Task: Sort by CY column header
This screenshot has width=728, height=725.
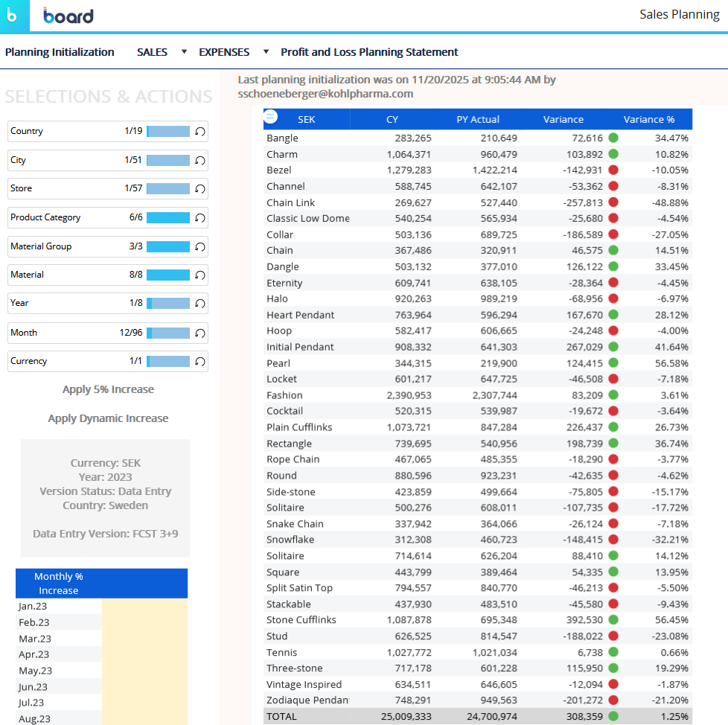Action: 392,119
